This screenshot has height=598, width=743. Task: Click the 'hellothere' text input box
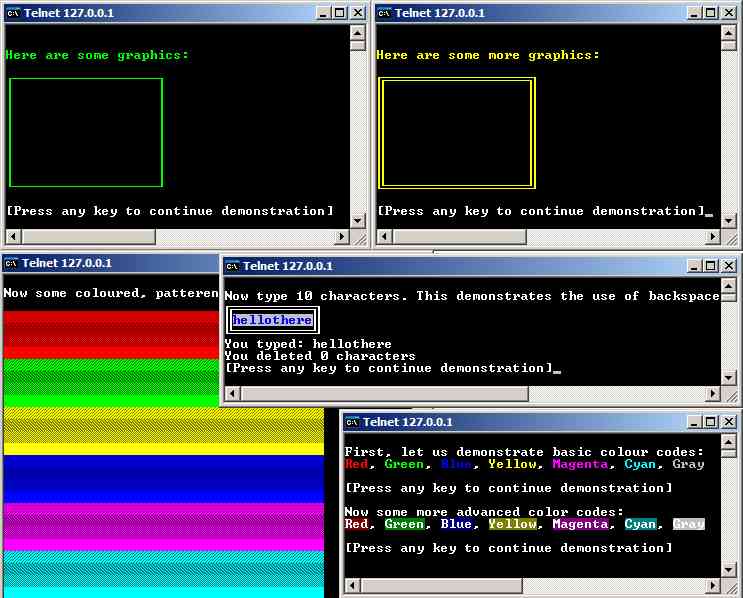pyautogui.click(x=273, y=320)
